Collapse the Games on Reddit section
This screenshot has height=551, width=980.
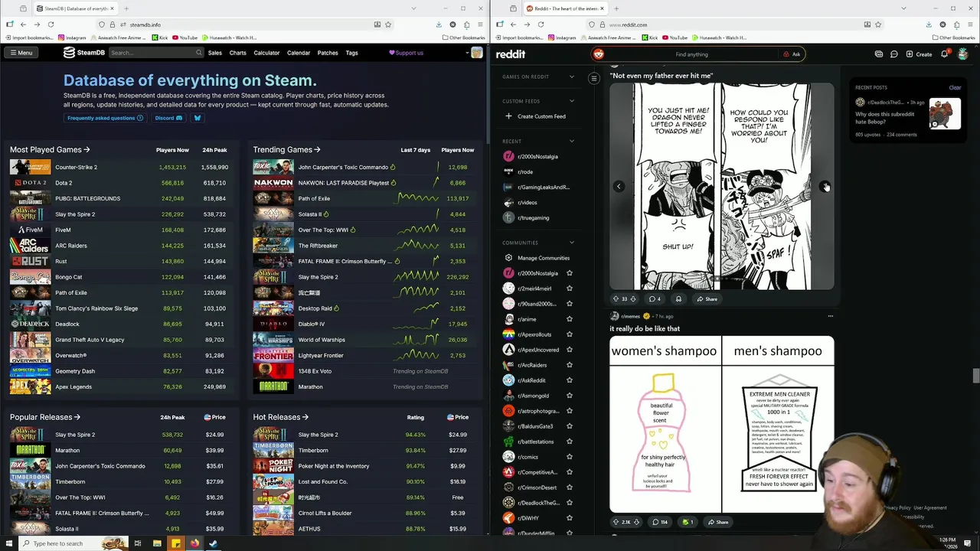pos(571,77)
